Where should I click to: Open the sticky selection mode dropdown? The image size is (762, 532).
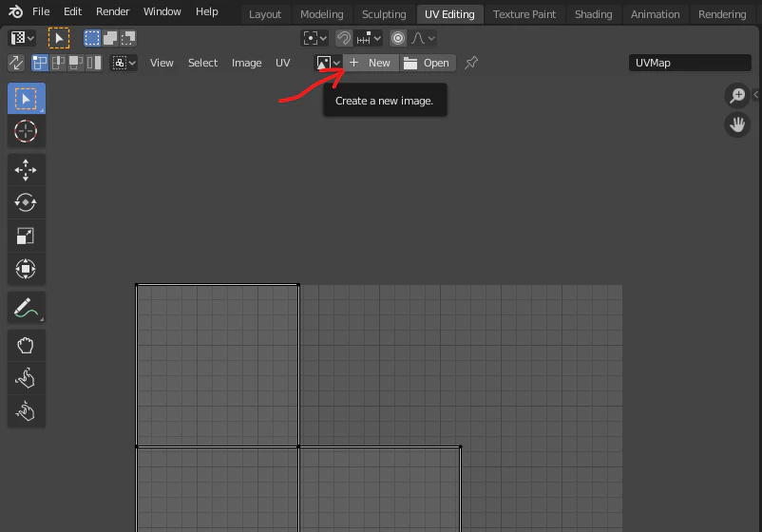point(124,63)
